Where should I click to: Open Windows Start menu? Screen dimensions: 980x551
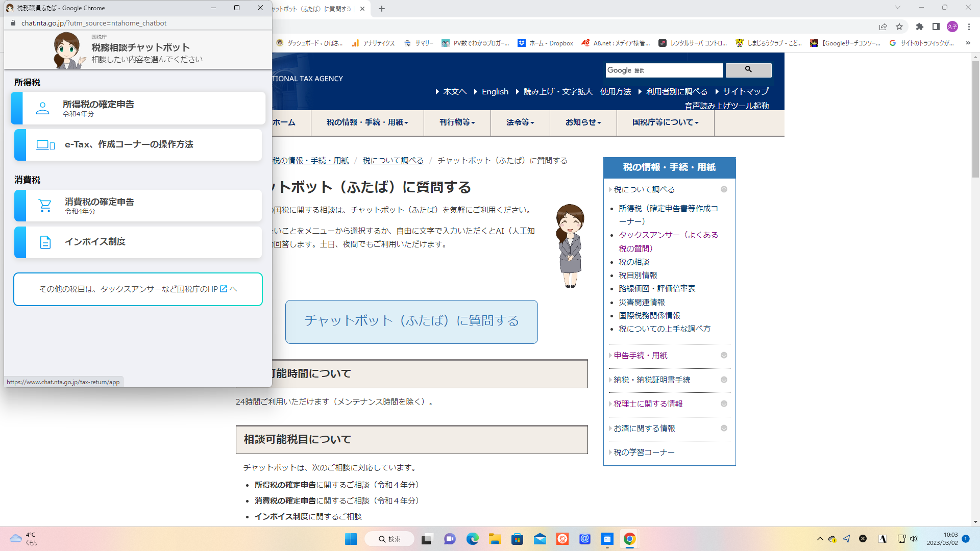[351, 539]
